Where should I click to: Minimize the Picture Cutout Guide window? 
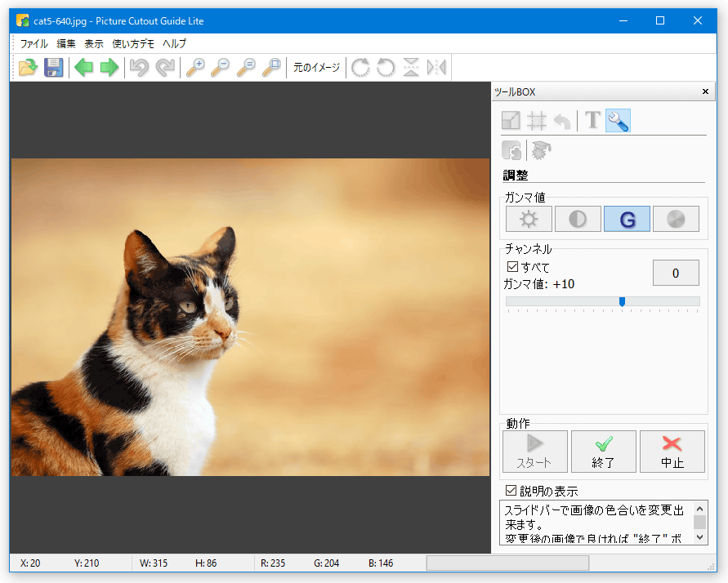pos(623,20)
